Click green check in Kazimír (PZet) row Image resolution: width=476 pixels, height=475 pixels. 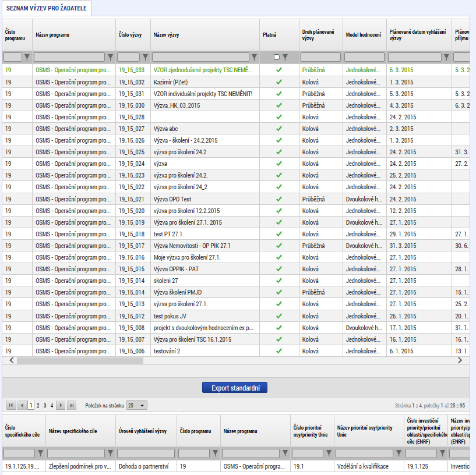click(x=279, y=82)
